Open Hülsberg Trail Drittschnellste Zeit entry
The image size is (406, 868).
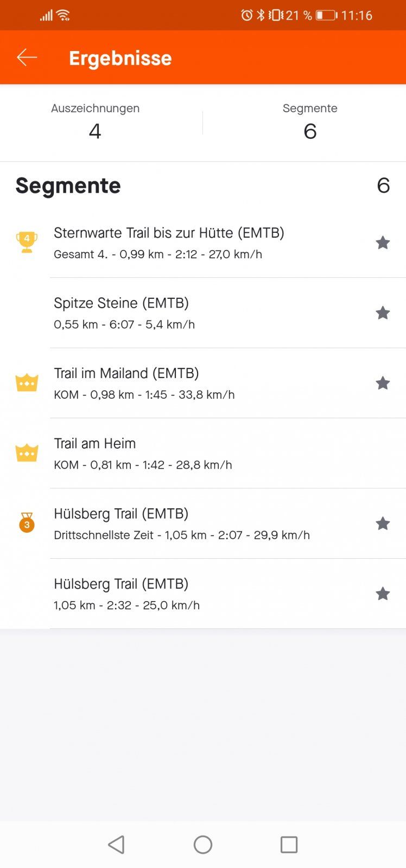(181, 524)
